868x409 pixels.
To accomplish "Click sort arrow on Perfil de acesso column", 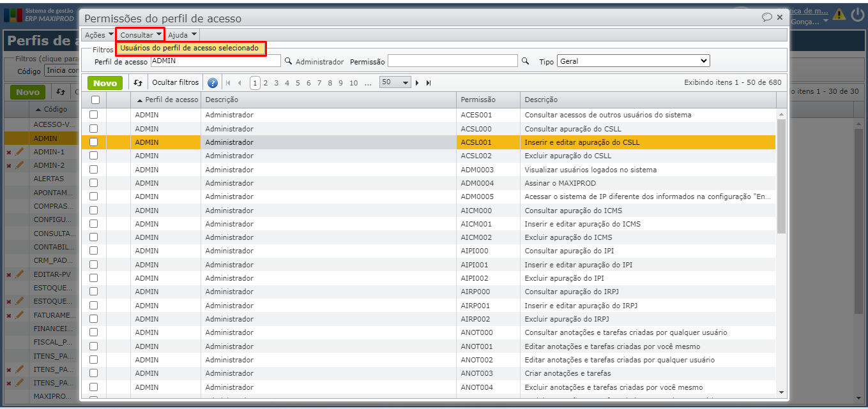I will click(x=140, y=100).
